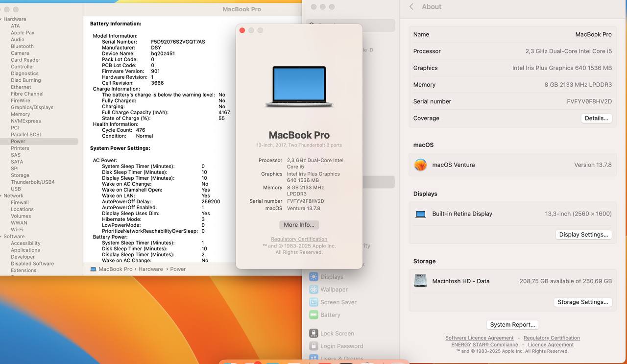Select Disabled Software in the sidebar
Viewport: 627px width, 364px height.
click(x=32, y=264)
